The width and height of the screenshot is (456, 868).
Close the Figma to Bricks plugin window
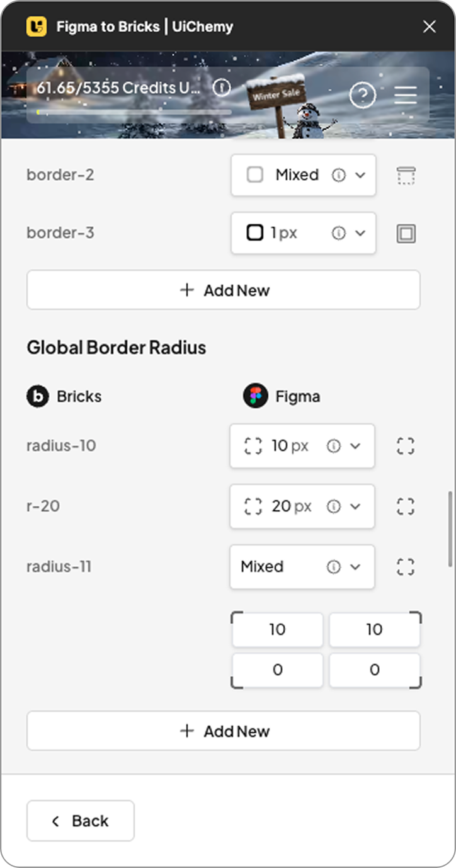[x=430, y=26]
